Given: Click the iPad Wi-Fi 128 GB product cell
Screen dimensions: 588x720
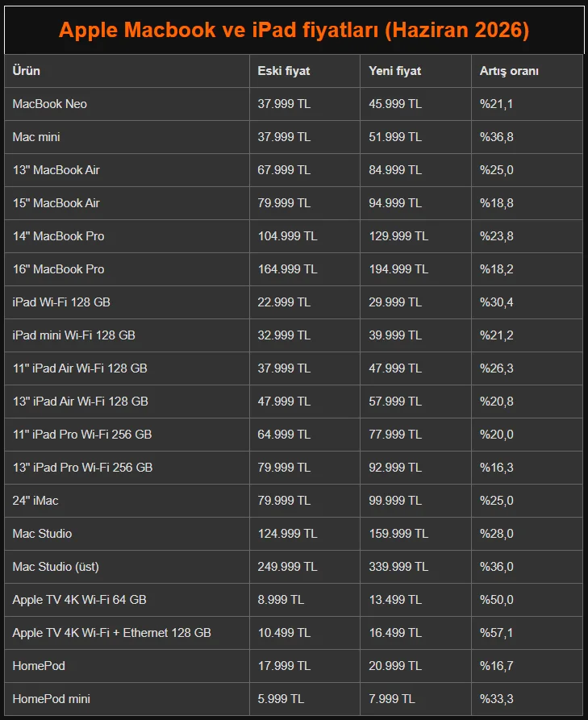Looking at the screenshot, I should [127, 302].
